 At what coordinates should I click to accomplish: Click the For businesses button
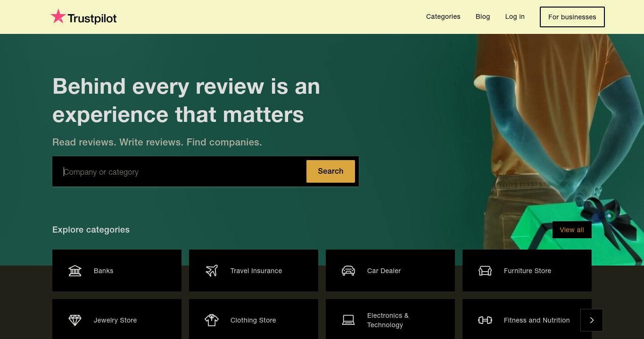[572, 17]
